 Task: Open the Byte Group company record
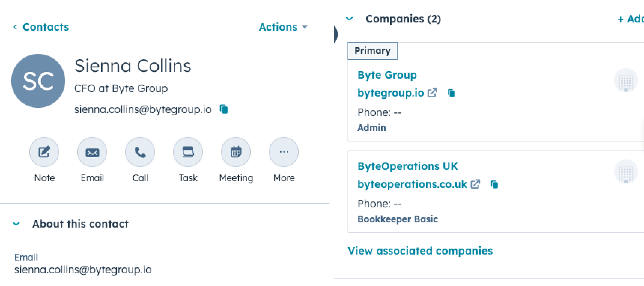387,75
